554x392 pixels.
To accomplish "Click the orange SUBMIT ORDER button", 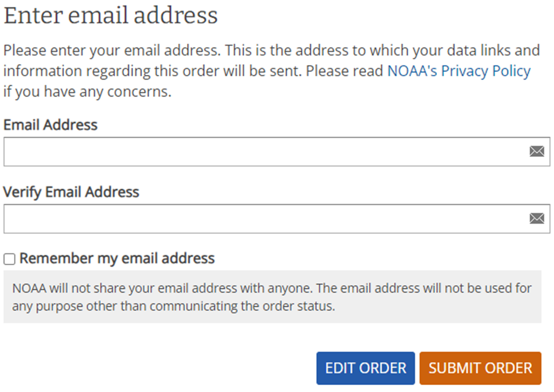I will pyautogui.click(x=480, y=368).
